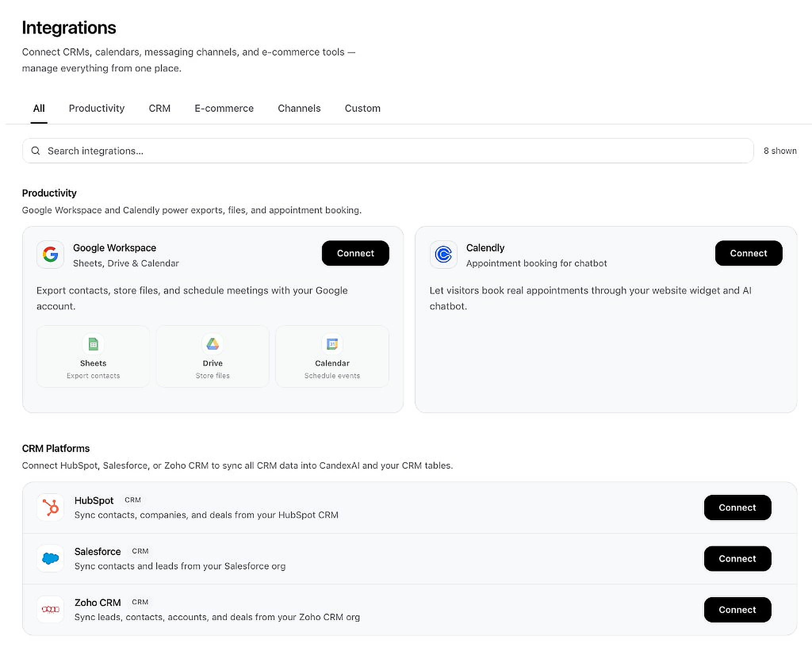Click the Drive Store files tile
This screenshot has width=812, height=655.
coord(213,356)
